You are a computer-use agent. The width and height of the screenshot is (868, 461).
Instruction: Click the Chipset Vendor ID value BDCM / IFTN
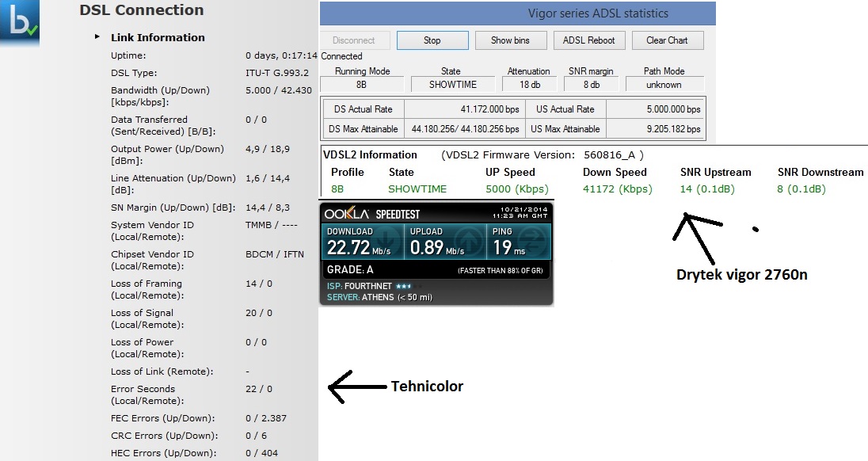[275, 254]
